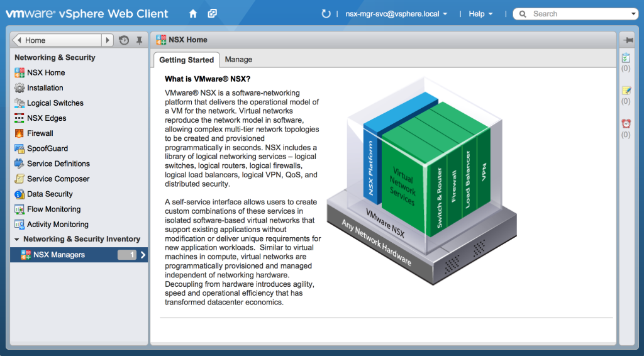Image resolution: width=644 pixels, height=356 pixels.
Task: Open the work in progress note icon
Action: pyautogui.click(x=626, y=91)
